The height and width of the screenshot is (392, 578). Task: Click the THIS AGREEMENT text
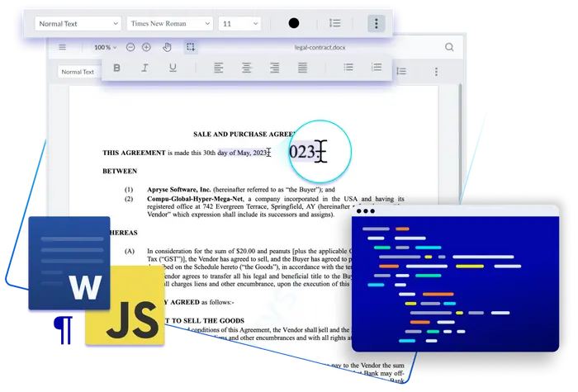click(x=134, y=153)
